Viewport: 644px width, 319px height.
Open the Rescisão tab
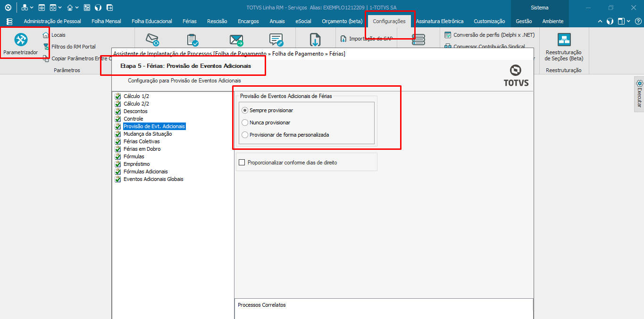pos(217,21)
